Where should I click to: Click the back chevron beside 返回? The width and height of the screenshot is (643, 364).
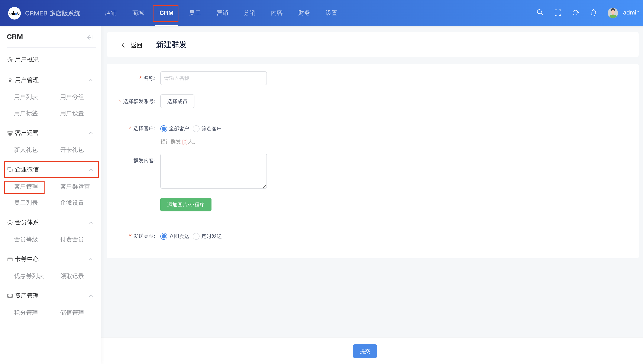pos(123,45)
